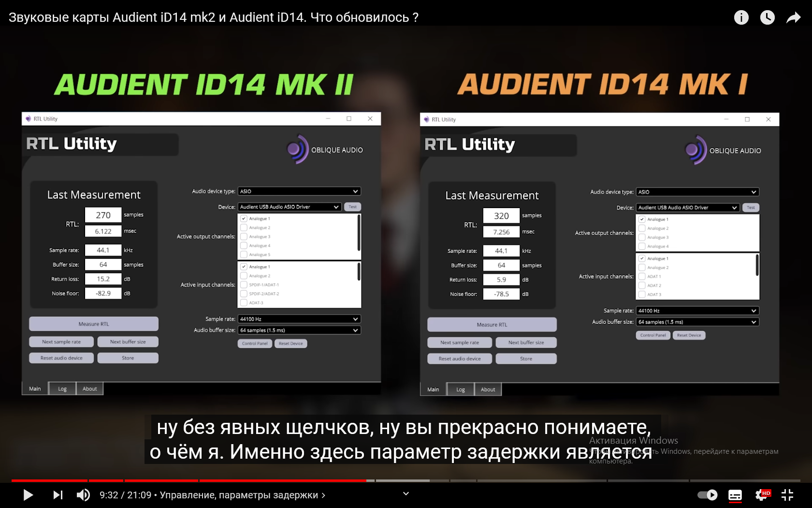Switch to About tab in MK I window

pos(488,389)
